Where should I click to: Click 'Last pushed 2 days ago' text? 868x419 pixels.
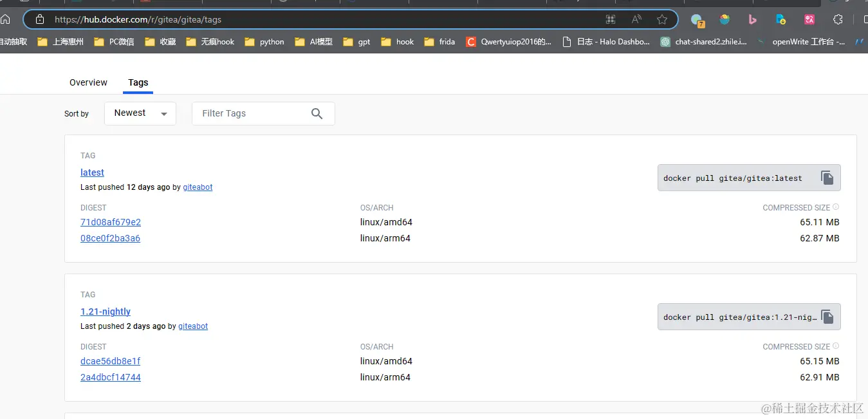point(123,326)
